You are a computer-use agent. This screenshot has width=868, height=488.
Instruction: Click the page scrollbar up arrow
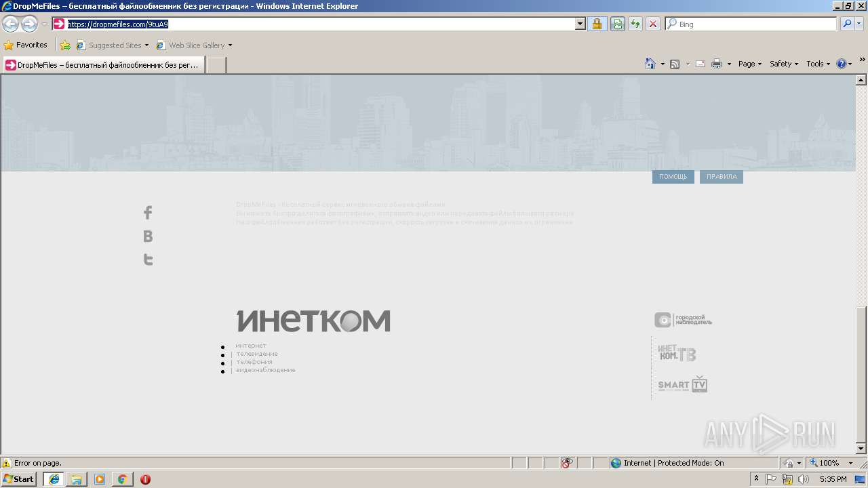861,80
